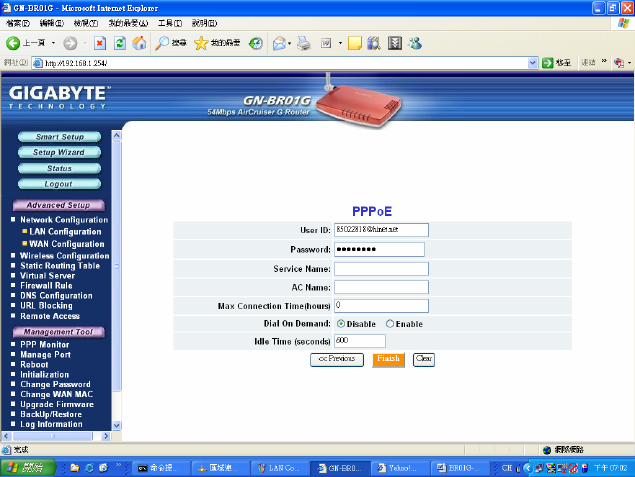Open the Favorites menu
The height and width of the screenshot is (477, 635).
(x=128, y=23)
